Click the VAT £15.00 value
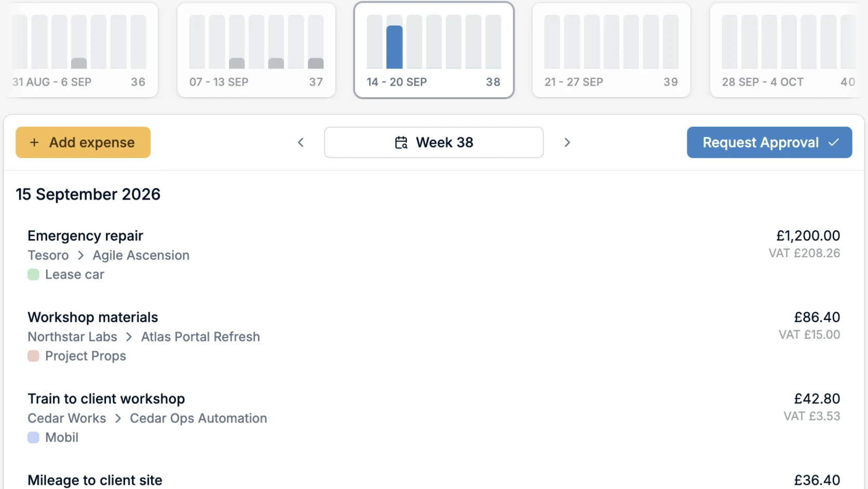 [809, 335]
